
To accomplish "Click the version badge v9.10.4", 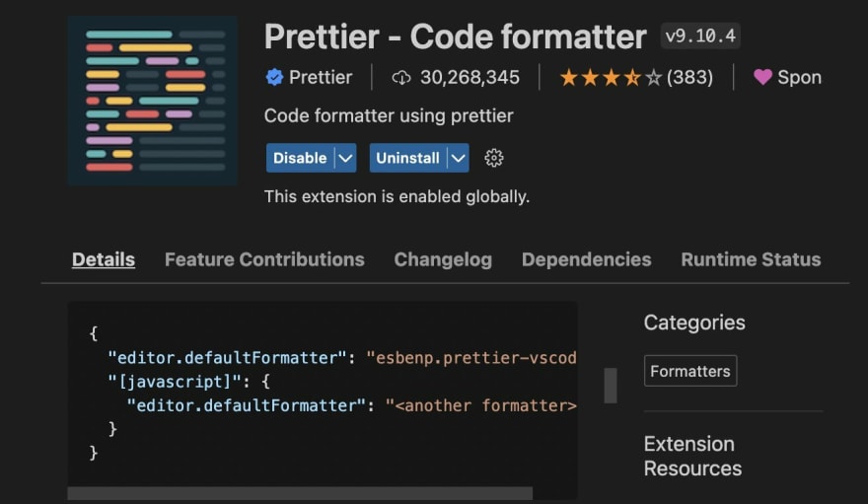I will point(700,36).
